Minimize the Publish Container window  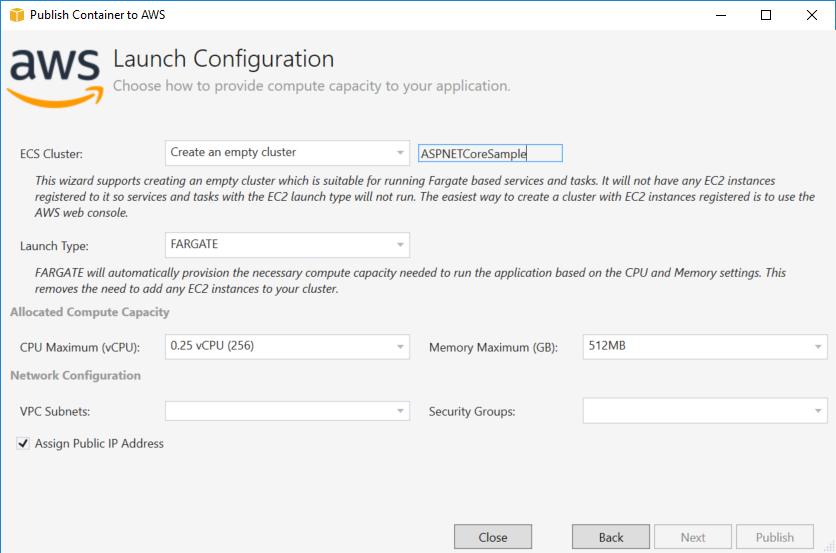pos(720,15)
